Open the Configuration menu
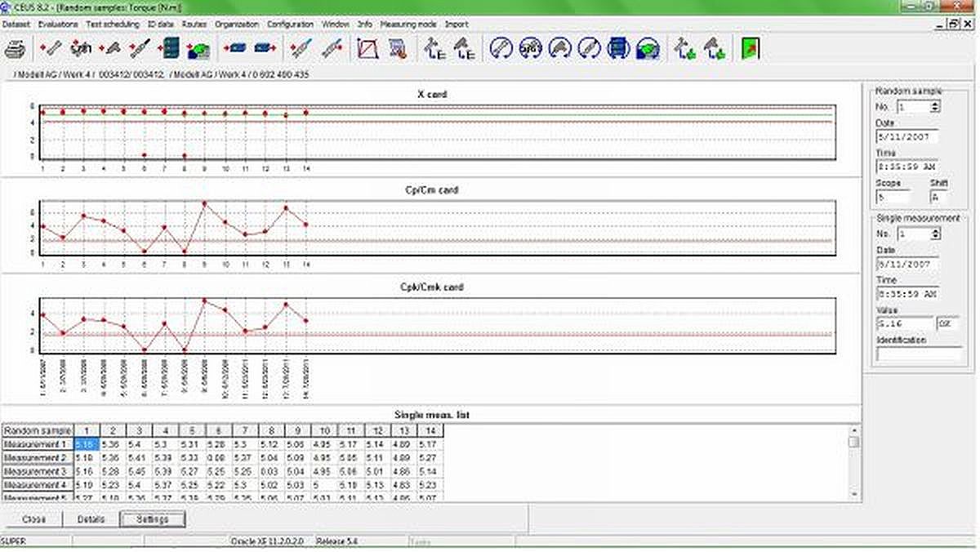This screenshot has width=980, height=552. pos(290,24)
